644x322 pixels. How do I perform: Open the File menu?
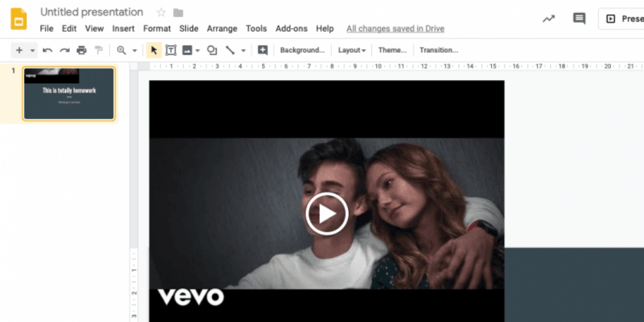(46, 29)
